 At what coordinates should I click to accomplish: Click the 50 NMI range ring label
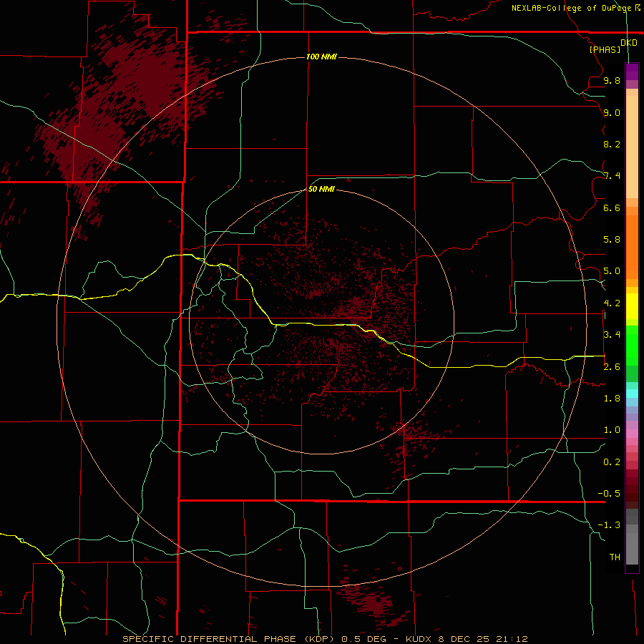(321, 189)
